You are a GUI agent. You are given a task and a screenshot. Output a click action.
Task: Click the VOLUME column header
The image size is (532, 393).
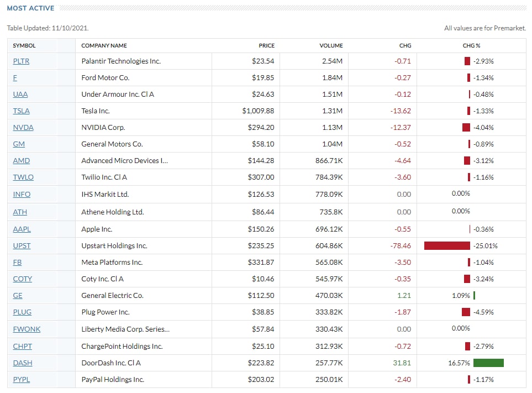click(331, 45)
